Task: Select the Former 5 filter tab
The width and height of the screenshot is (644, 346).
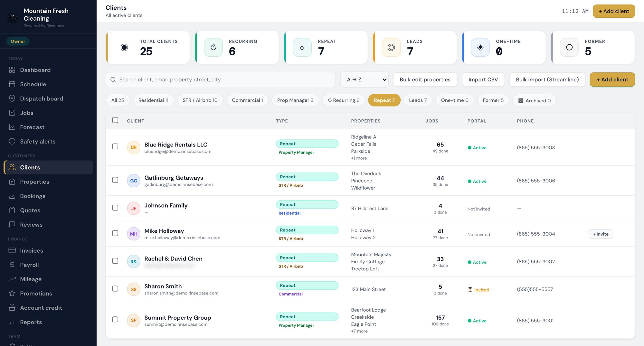Action: [493, 100]
